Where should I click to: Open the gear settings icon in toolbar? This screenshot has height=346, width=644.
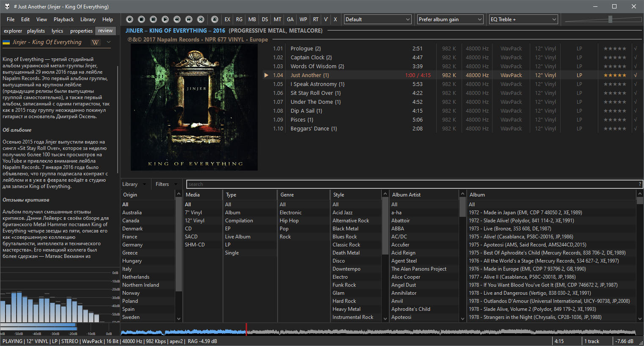[130, 19]
